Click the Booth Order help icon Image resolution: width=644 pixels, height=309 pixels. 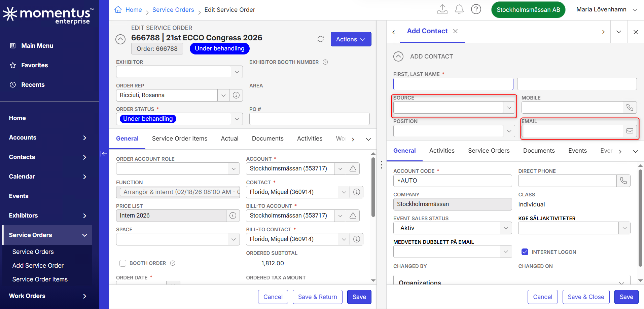pos(173,263)
